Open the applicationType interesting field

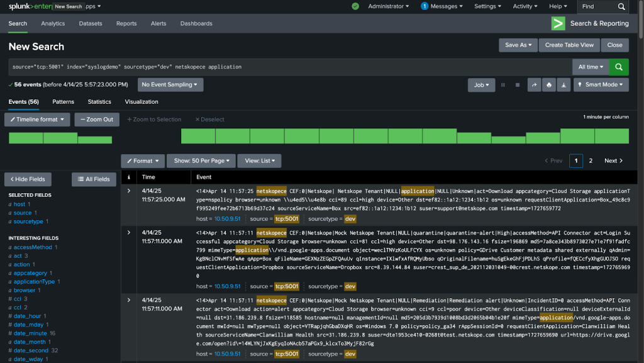[34, 282]
